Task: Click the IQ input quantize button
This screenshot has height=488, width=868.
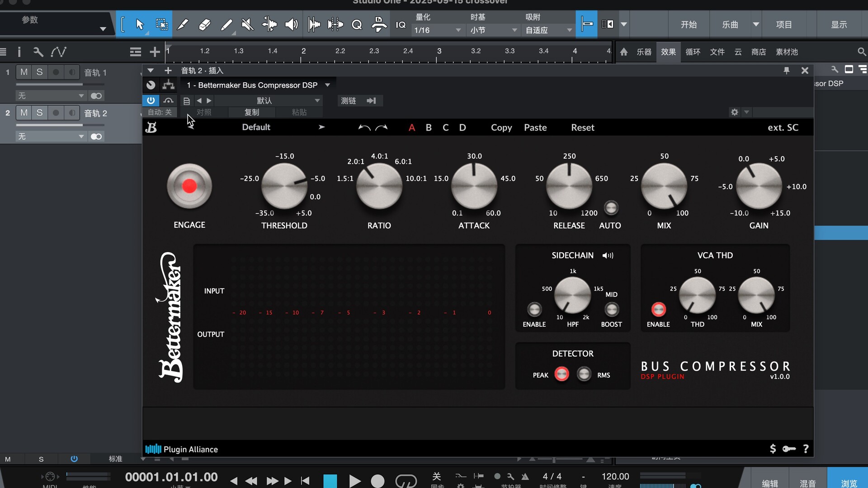Action: pyautogui.click(x=401, y=25)
